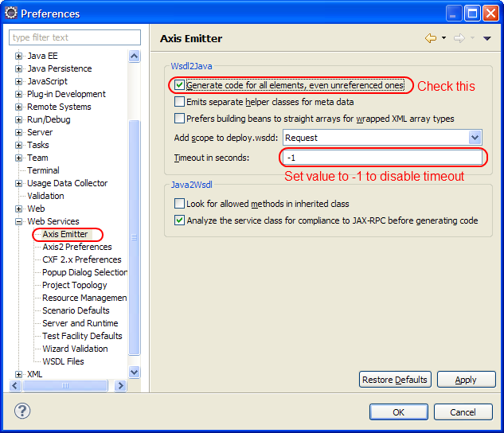Expand the Run/Debug node
504x433 pixels.
click(x=18, y=119)
